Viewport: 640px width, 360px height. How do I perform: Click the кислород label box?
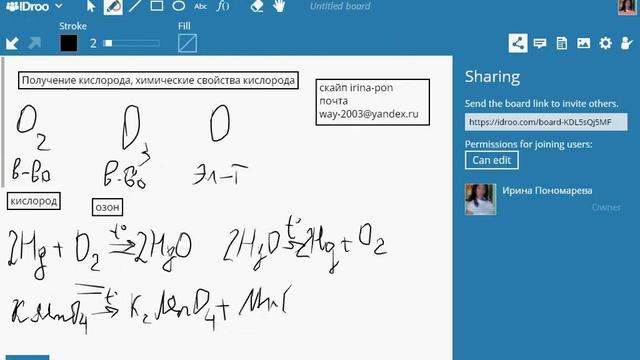34,201
